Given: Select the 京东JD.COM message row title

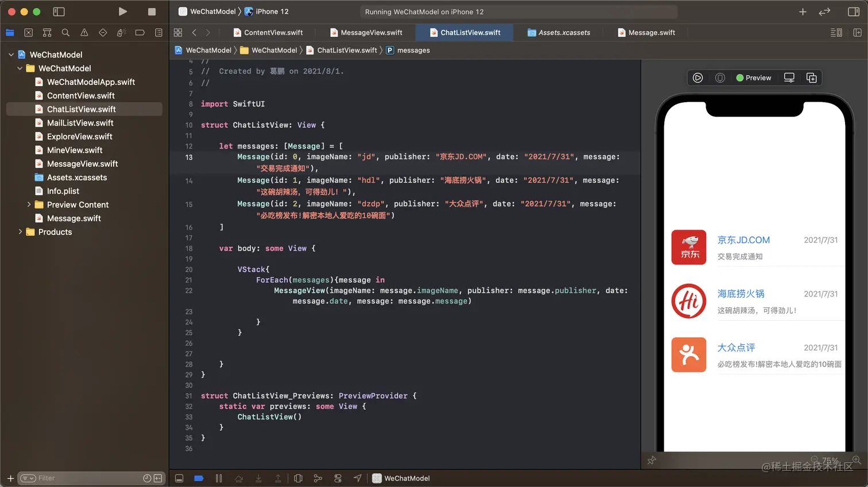Looking at the screenshot, I should click(743, 240).
